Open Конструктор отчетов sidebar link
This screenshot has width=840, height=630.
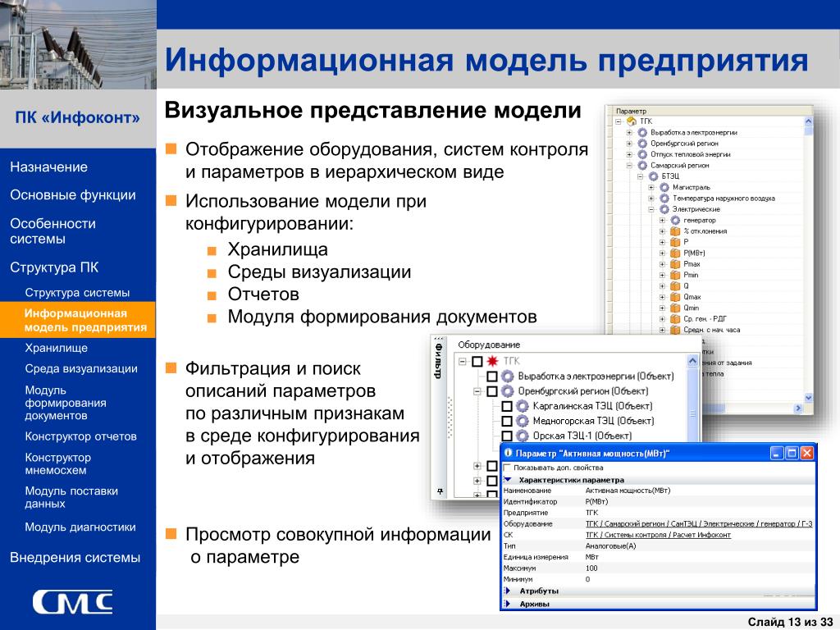click(x=81, y=436)
